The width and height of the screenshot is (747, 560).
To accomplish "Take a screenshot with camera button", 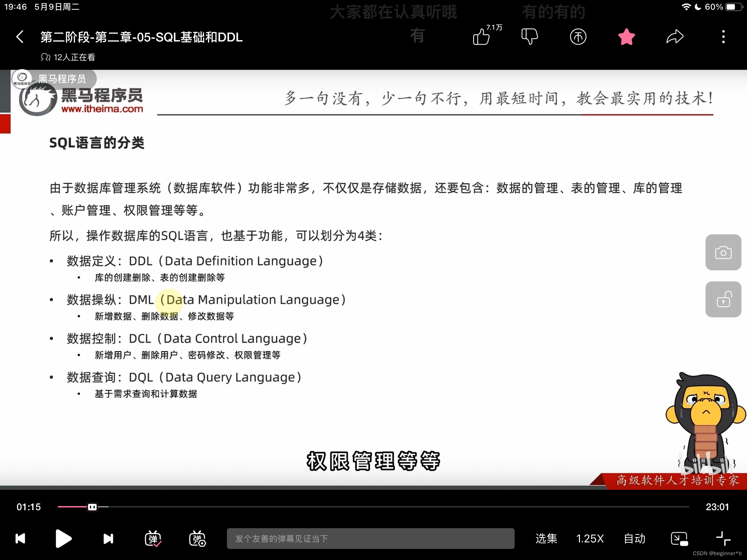I will click(x=723, y=252).
